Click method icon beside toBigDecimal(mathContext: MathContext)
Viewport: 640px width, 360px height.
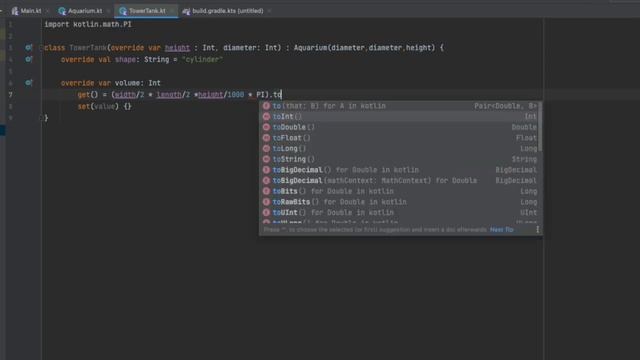click(266, 180)
